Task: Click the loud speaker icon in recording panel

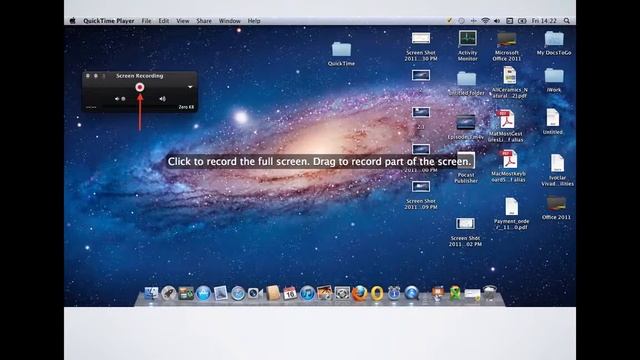Action: (162, 99)
